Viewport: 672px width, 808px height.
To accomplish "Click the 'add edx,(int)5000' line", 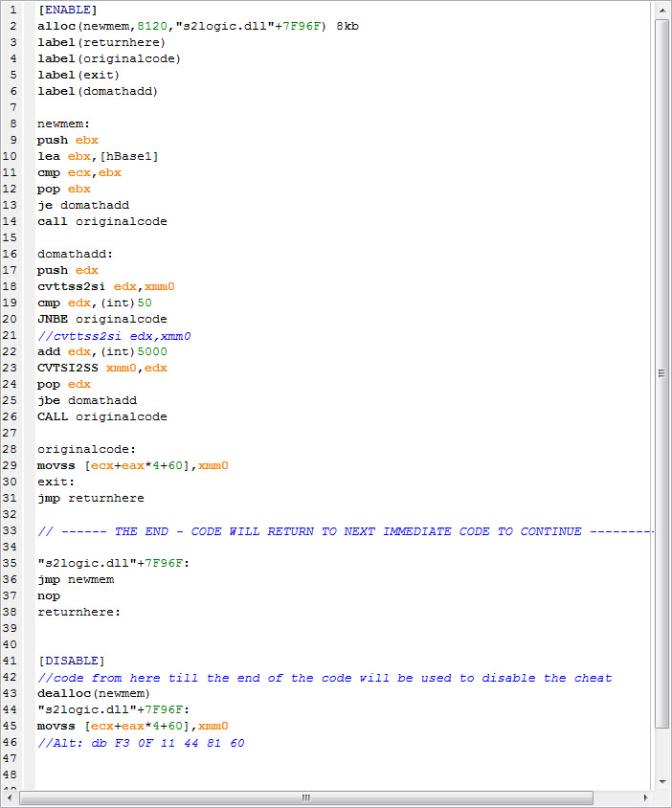I will coord(102,351).
